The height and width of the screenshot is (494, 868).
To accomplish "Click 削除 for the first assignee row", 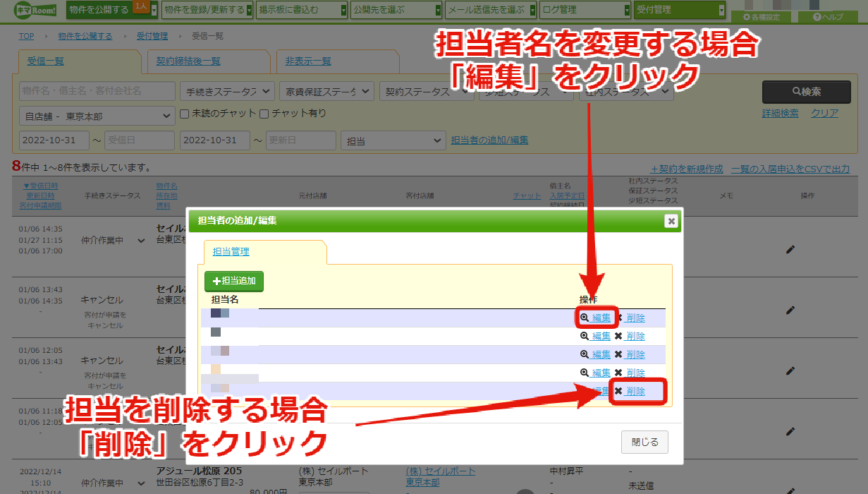I will coord(635,318).
